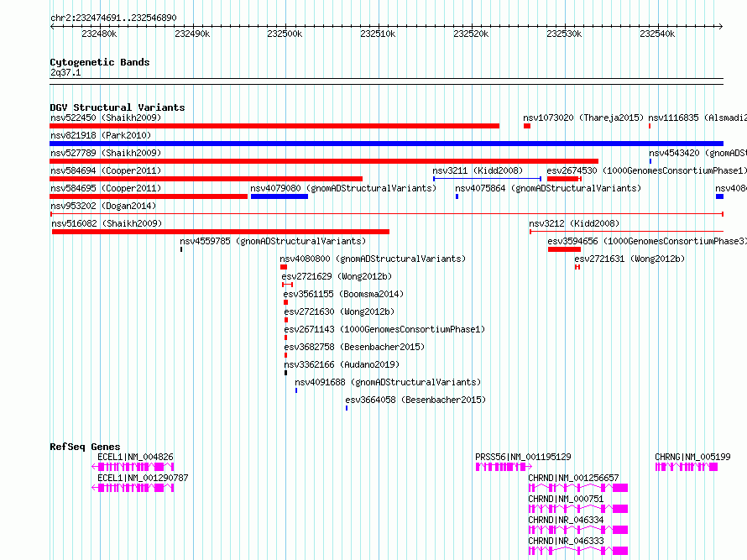This screenshot has height=560, width=747.
Task: Click the CHRND|NM_001256657 gene model
Action: point(578,488)
